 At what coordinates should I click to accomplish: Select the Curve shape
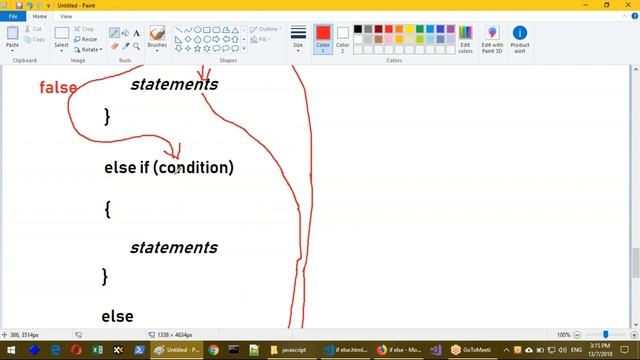click(x=188, y=30)
